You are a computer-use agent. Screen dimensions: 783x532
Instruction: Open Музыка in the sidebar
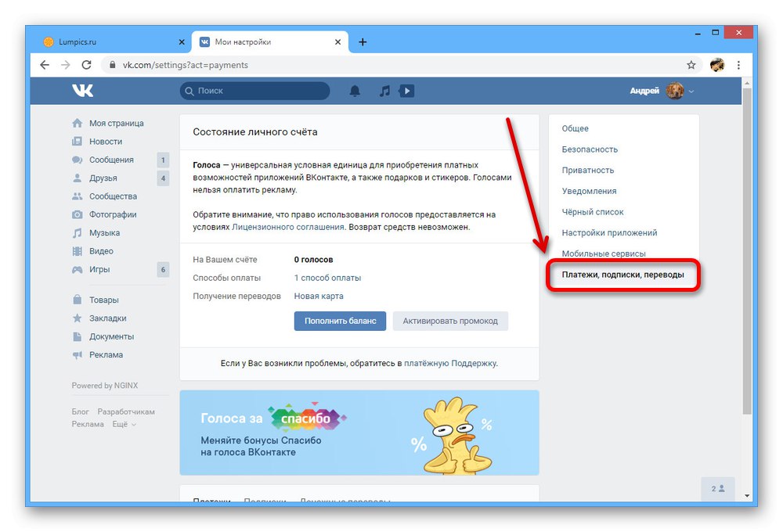(104, 233)
